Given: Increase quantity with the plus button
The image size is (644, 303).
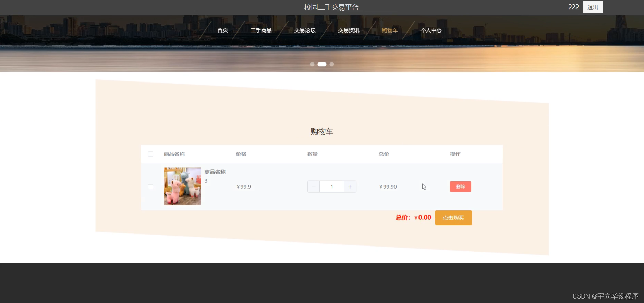Looking at the screenshot, I should tap(350, 187).
